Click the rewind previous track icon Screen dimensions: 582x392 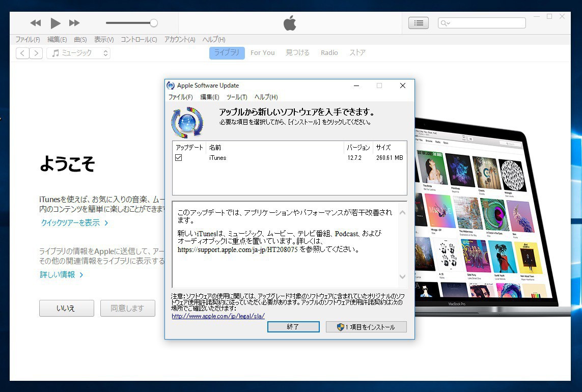pyautogui.click(x=35, y=23)
